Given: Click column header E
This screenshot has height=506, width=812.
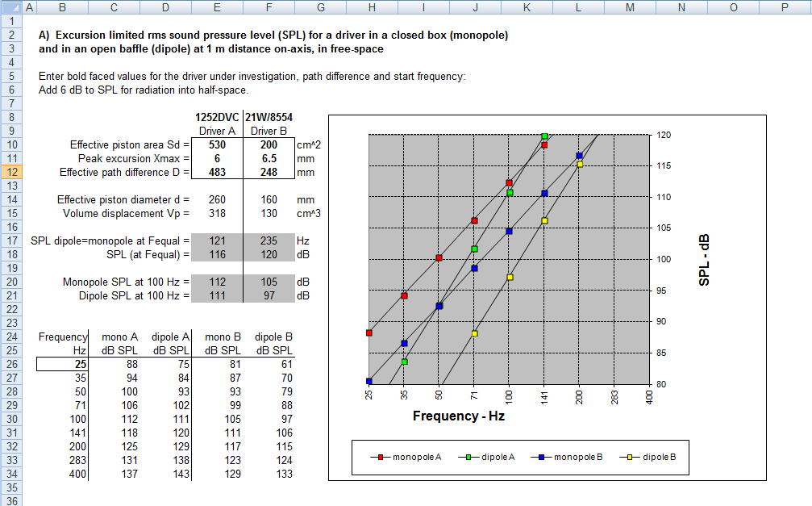Looking at the screenshot, I should tap(217, 7).
